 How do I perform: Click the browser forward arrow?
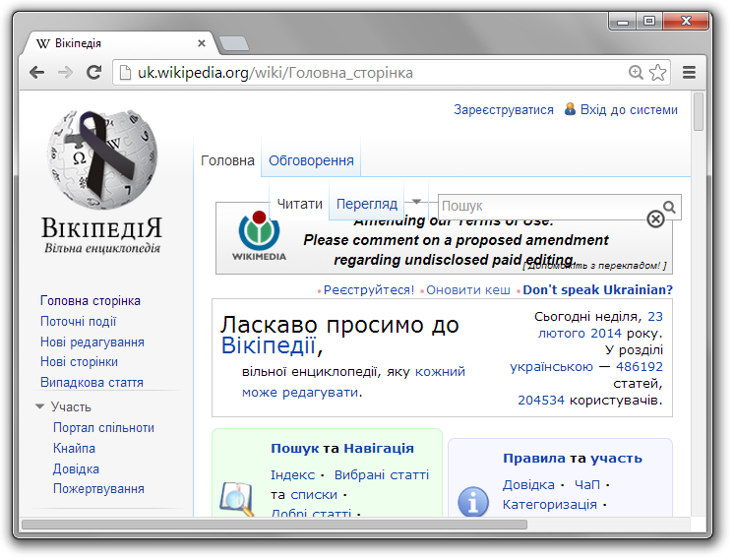coord(66,73)
